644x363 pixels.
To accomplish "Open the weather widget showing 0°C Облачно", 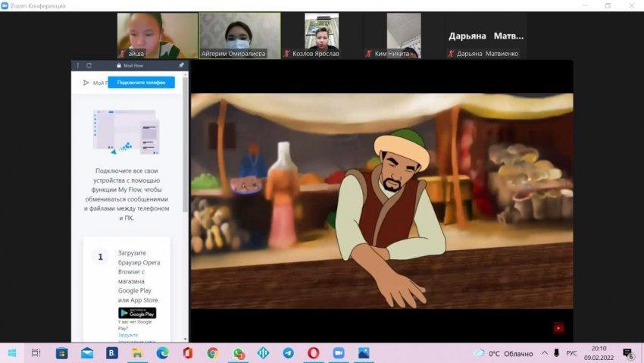I will pos(504,354).
